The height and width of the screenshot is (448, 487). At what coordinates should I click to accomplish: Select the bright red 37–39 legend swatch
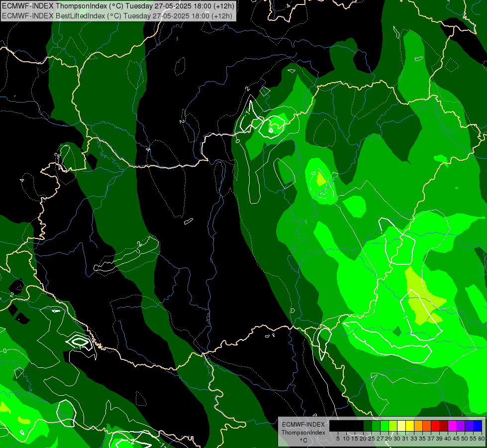[x=435, y=426]
